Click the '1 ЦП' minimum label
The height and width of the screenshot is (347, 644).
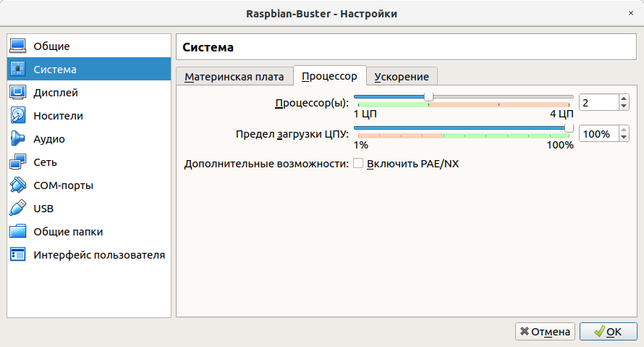point(365,114)
